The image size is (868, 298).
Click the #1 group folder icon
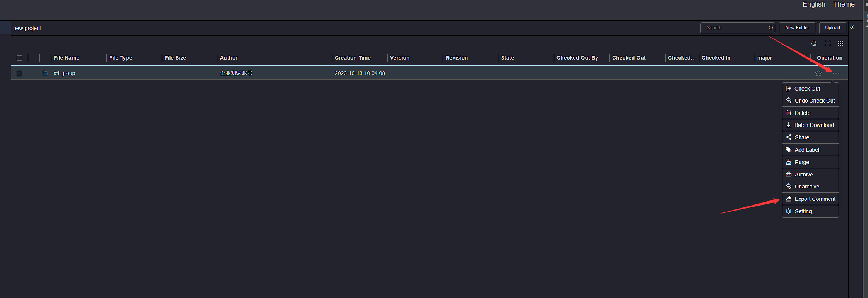tap(45, 73)
